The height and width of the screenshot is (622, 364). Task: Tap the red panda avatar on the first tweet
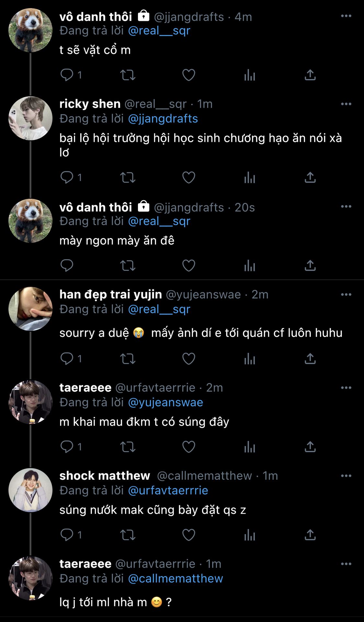tap(30, 30)
